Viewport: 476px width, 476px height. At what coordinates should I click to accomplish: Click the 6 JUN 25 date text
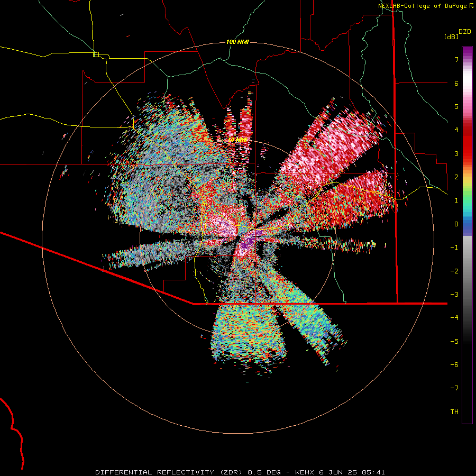[338, 472]
